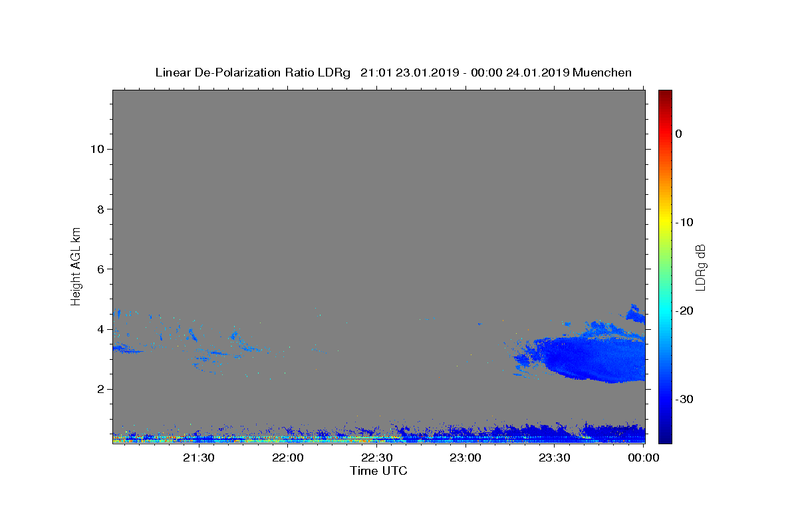The image size is (798, 532).
Task: Click the colorbar tick label -20
Action: [x=685, y=311]
